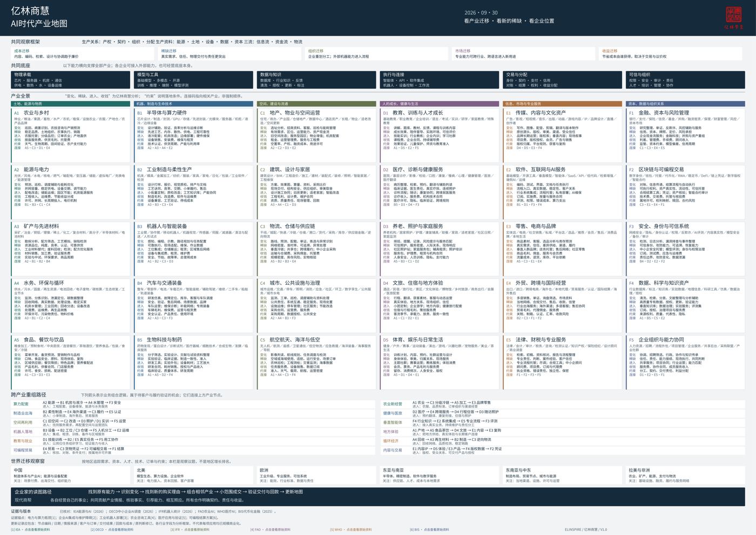Click the A5 食品、餐饮与饮品 card title
The height and width of the screenshot is (535, 756).
(39, 340)
